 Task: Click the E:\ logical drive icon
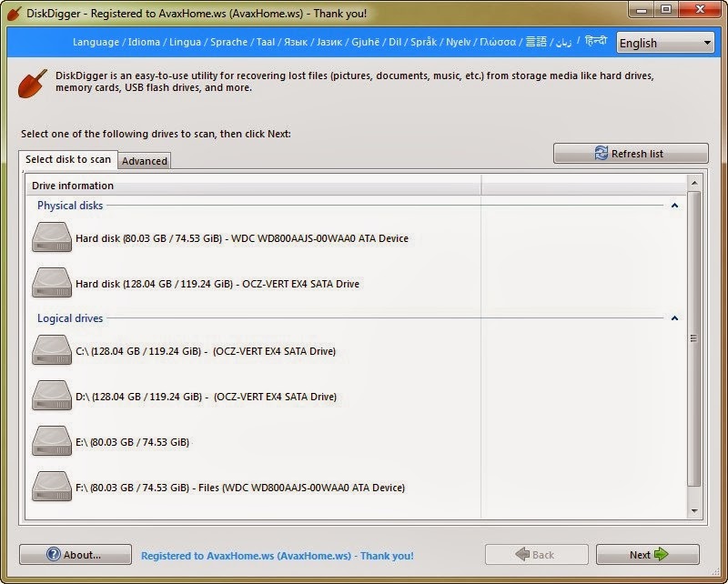coord(52,441)
